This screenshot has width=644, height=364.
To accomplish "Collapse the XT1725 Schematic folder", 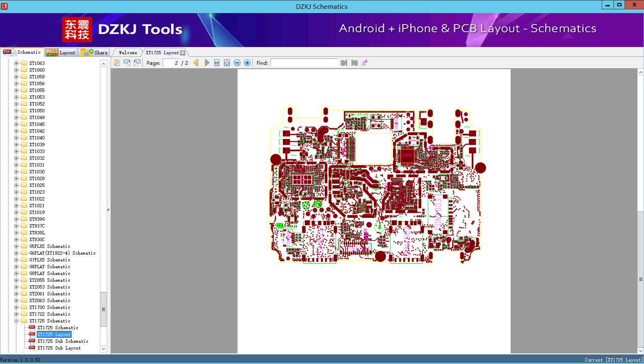I will [x=17, y=321].
